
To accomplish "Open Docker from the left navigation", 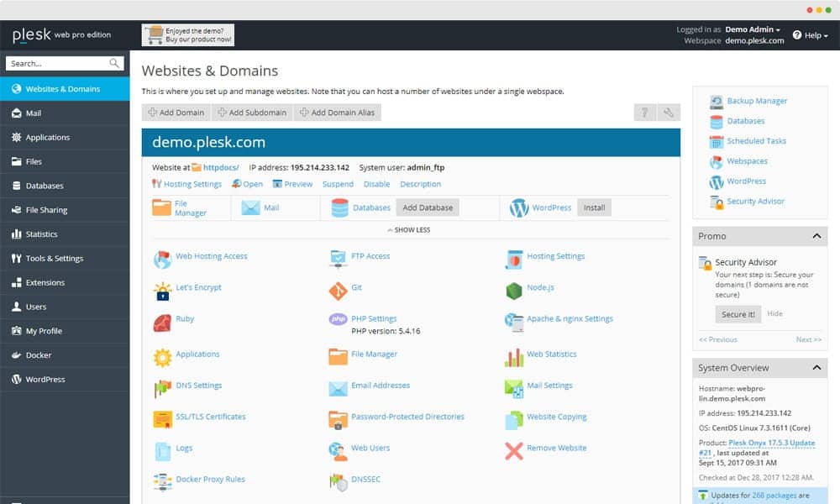I will pos(39,355).
